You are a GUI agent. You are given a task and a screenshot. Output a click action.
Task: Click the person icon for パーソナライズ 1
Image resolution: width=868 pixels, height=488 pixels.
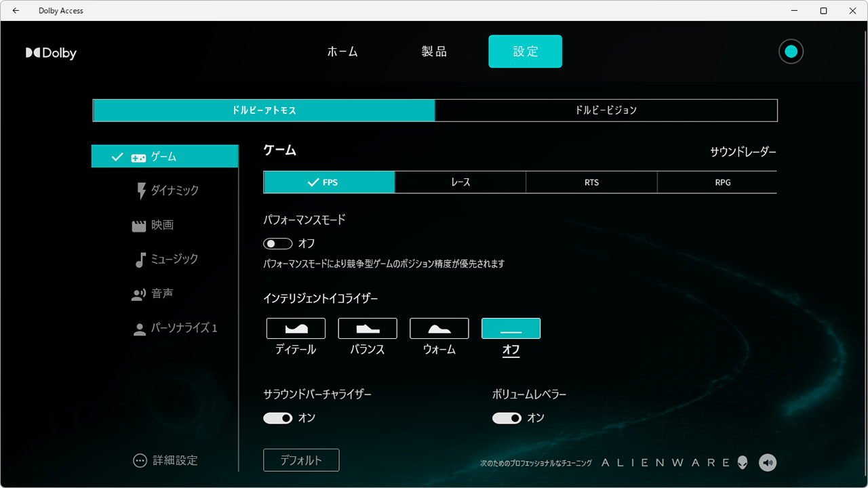pyautogui.click(x=140, y=329)
